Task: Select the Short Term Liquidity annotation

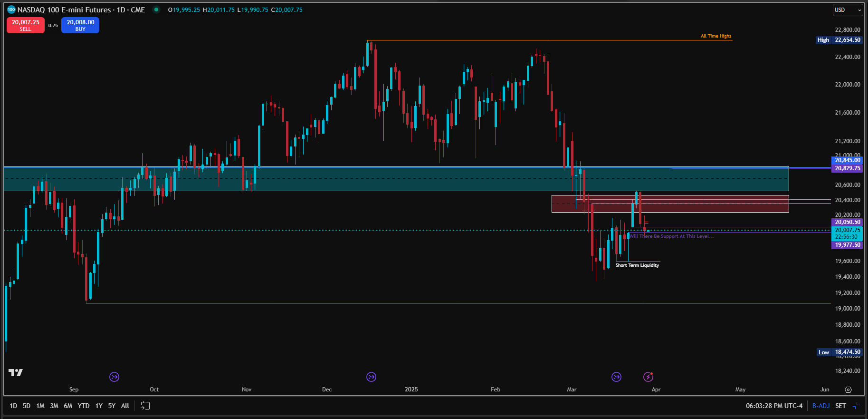Action: [637, 265]
